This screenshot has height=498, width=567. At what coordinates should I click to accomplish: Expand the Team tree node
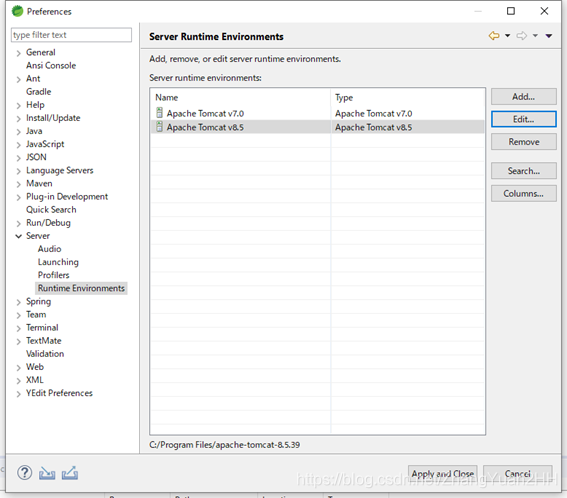pyautogui.click(x=18, y=315)
